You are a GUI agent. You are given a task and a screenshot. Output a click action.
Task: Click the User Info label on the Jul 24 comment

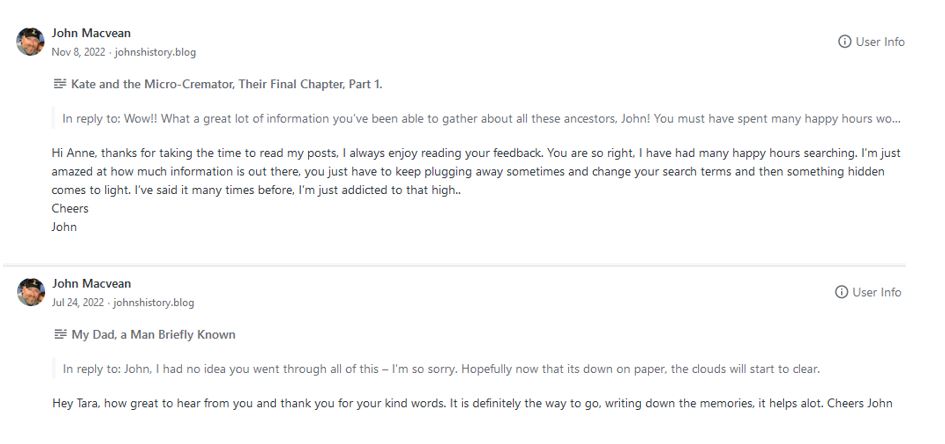point(878,292)
